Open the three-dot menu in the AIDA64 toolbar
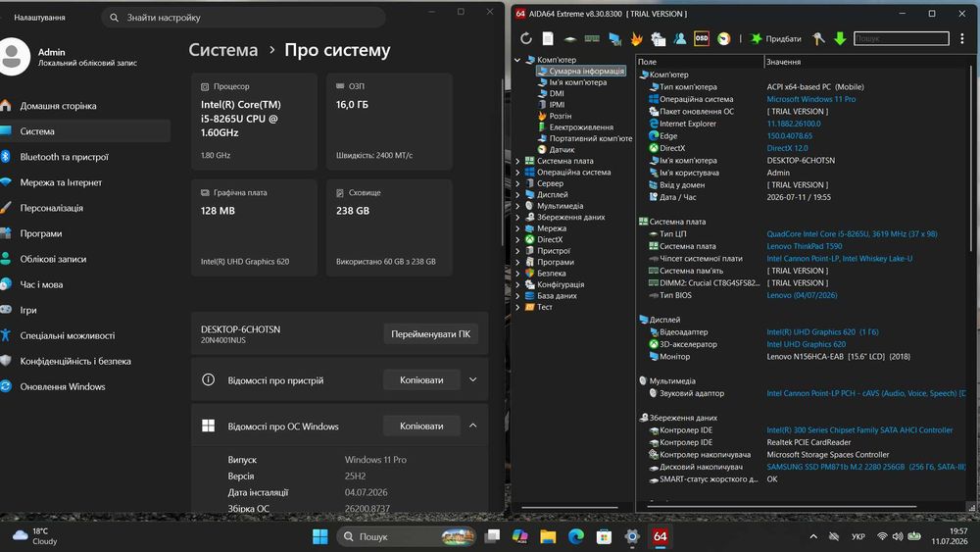Viewport: 980px width, 552px height. 962,39
